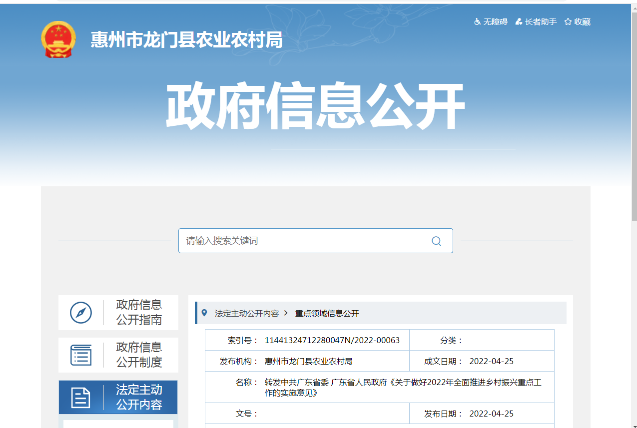Click the wheelchair accessibility icon

pos(477,22)
